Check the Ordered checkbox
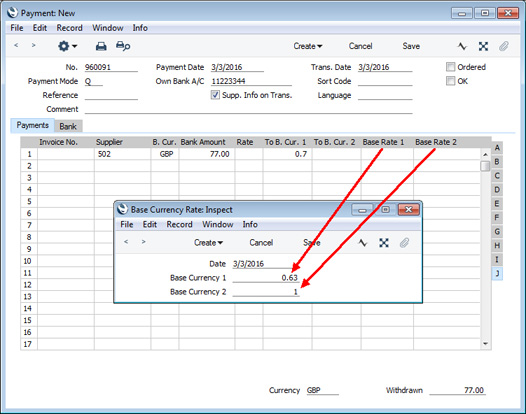 [451, 67]
